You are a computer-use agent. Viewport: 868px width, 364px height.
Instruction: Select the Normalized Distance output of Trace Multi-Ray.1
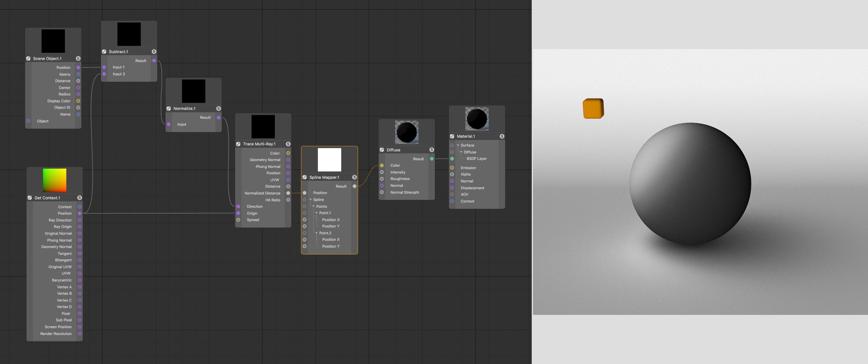(288, 193)
